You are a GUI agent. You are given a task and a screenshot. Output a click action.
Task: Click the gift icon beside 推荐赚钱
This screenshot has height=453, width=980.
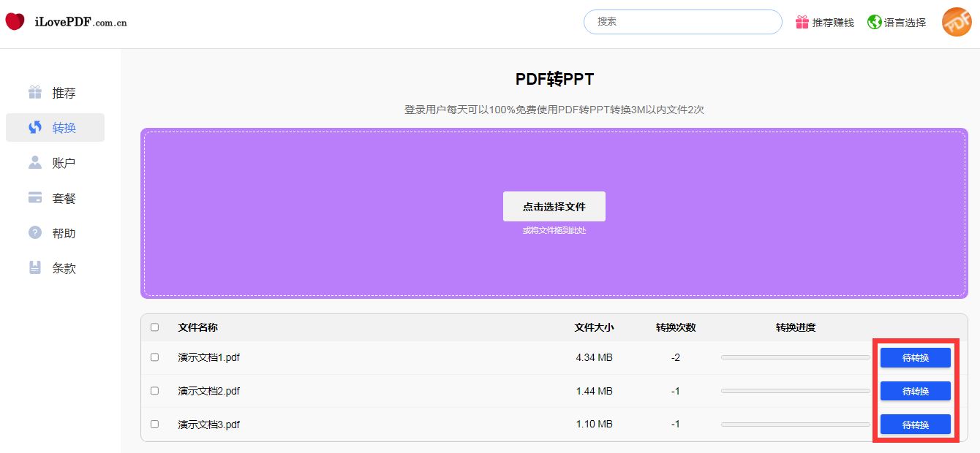point(802,23)
